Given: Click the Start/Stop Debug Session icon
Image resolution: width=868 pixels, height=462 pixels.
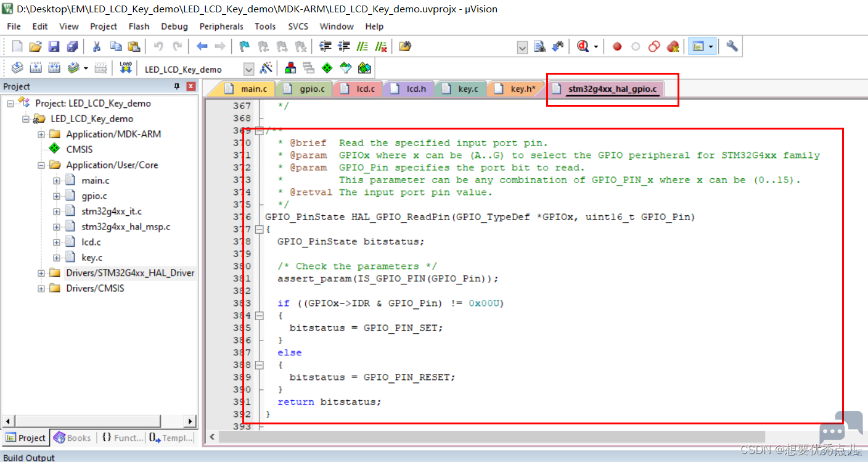Looking at the screenshot, I should pos(583,46).
